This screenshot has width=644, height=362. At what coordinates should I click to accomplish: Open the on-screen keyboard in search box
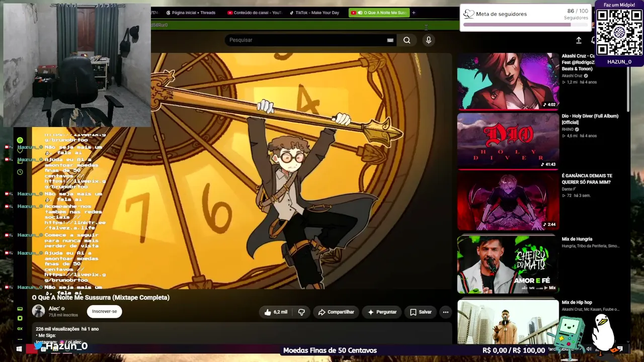(390, 40)
